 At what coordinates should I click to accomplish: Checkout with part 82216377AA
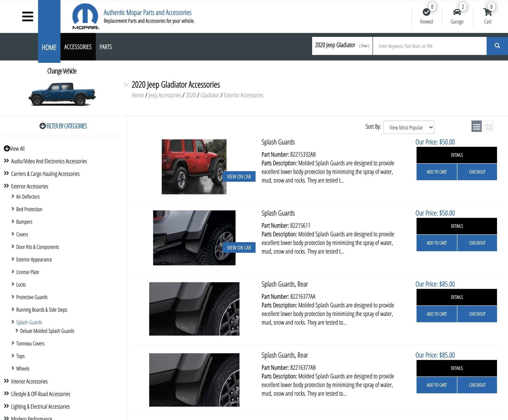[x=477, y=314]
